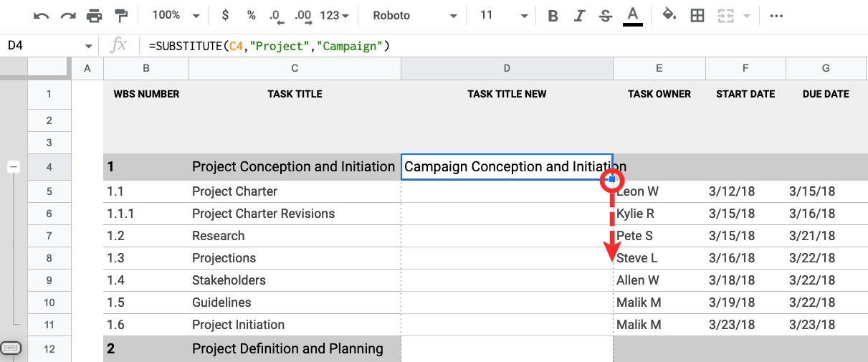Toggle strikethrough formatting

[x=606, y=15]
